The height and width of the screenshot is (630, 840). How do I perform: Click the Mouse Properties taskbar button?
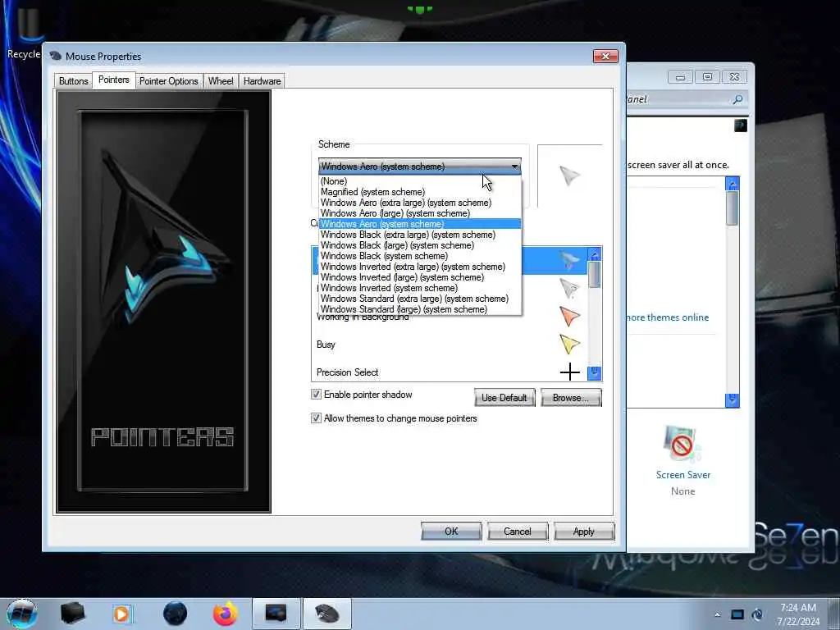(x=327, y=614)
